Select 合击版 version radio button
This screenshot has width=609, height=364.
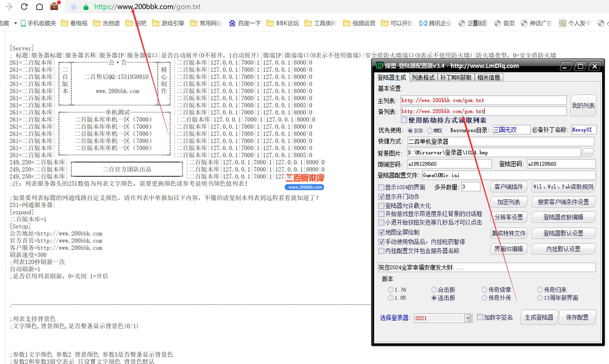pyautogui.click(x=434, y=290)
